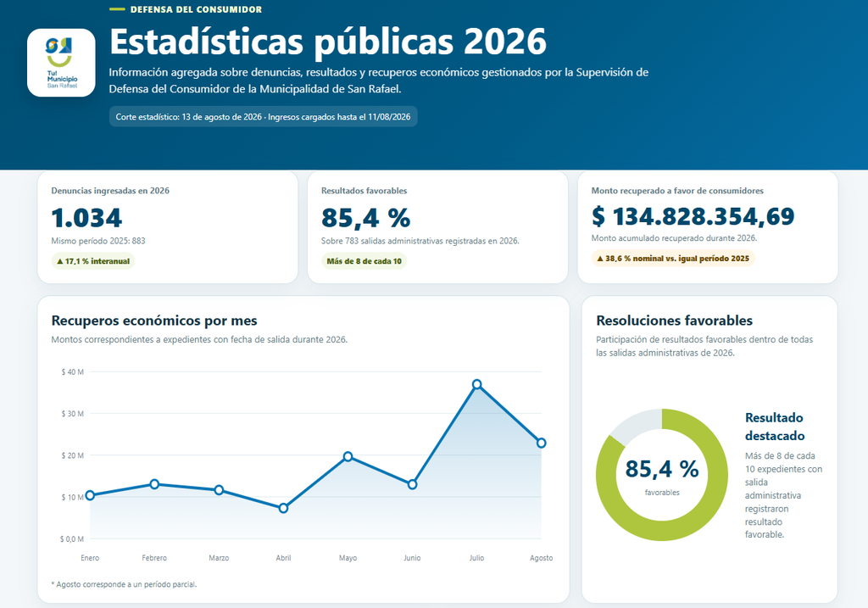Click the Tu Municipio San Rafael logo
868x608 pixels.
pos(61,63)
